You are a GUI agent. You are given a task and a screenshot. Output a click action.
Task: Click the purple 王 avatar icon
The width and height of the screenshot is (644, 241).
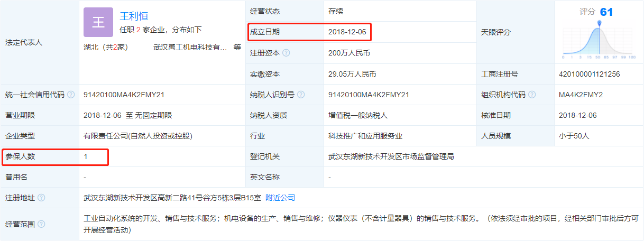[98, 22]
